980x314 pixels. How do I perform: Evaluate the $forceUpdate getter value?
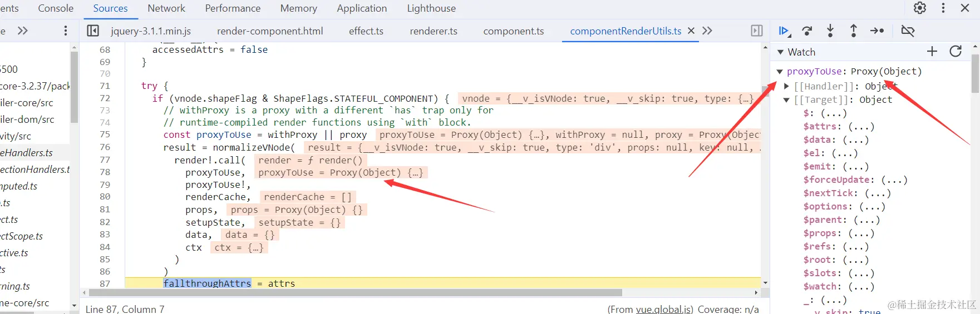coord(894,180)
